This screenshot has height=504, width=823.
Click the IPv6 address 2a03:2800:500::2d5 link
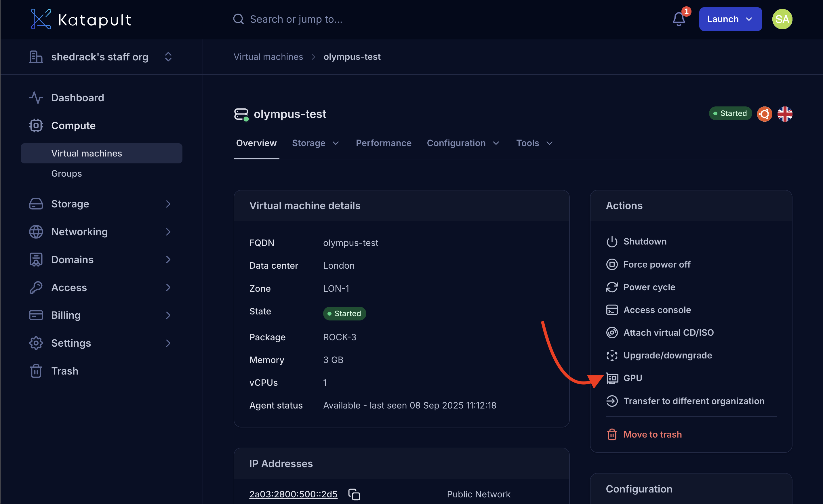(x=293, y=494)
